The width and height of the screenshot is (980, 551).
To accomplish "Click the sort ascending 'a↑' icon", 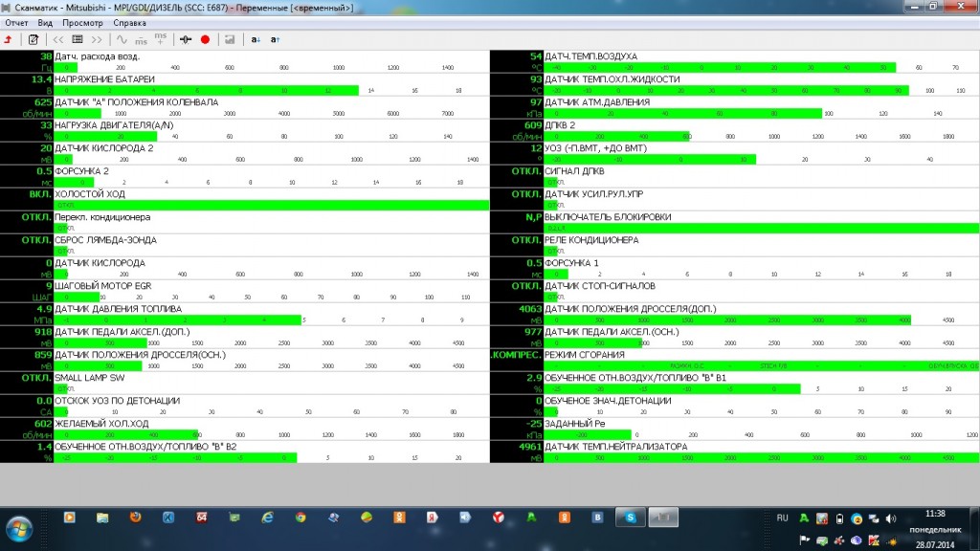I will click(275, 39).
